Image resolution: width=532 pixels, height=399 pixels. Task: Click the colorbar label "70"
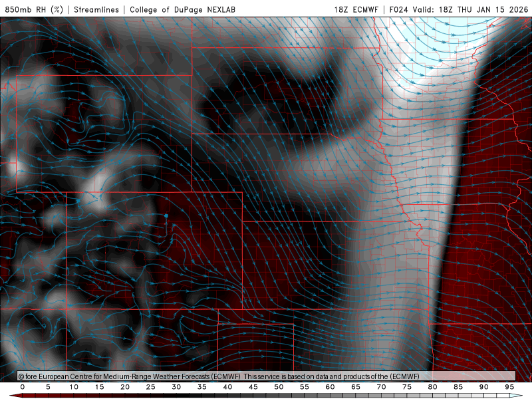[x=381, y=387]
